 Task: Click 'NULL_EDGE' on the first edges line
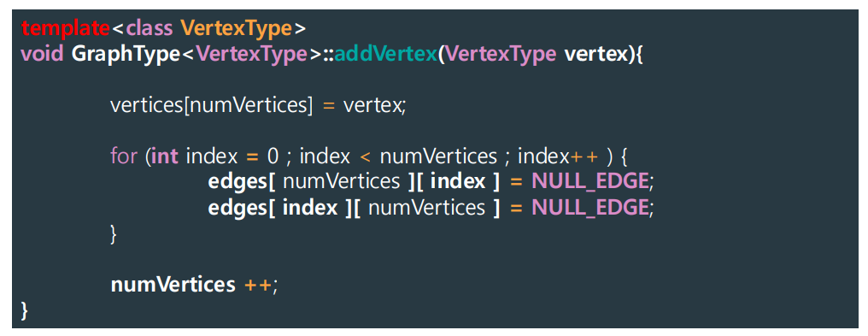pyautogui.click(x=590, y=182)
